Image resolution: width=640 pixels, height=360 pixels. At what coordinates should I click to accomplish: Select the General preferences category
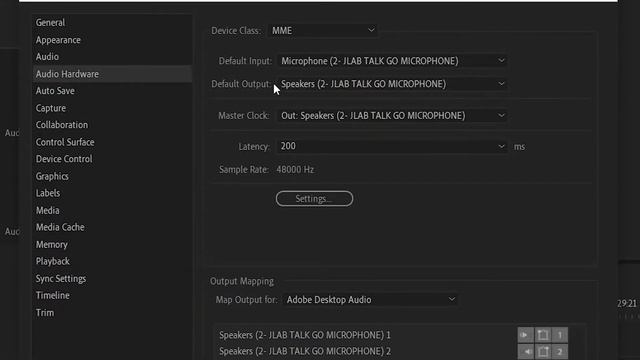(112, 22)
